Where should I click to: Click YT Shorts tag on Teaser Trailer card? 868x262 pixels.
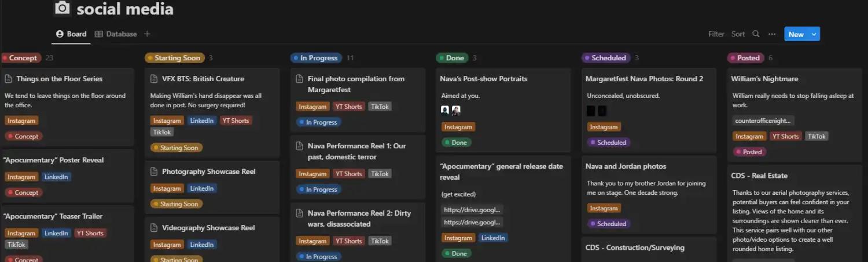click(x=90, y=233)
